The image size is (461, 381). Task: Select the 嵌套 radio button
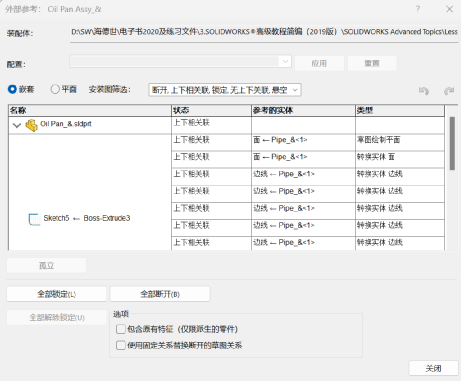coord(12,89)
